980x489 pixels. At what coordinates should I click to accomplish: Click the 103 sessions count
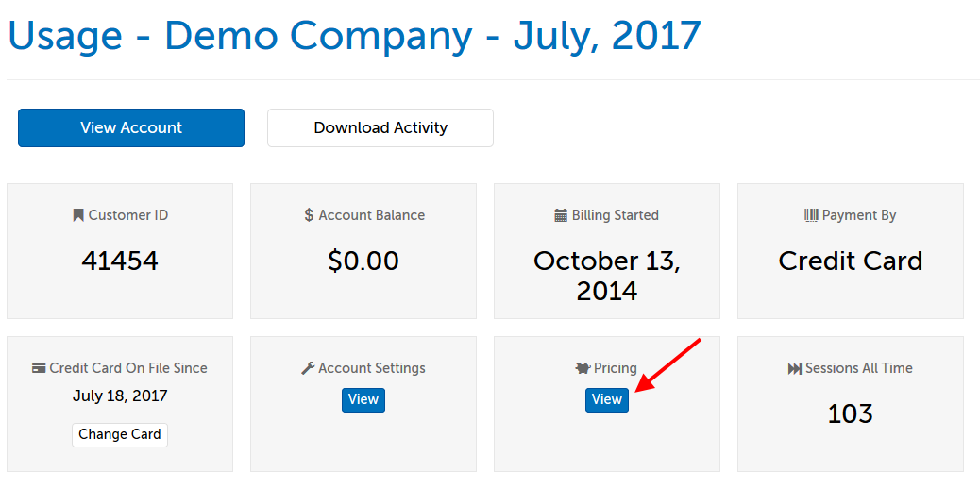tap(851, 413)
